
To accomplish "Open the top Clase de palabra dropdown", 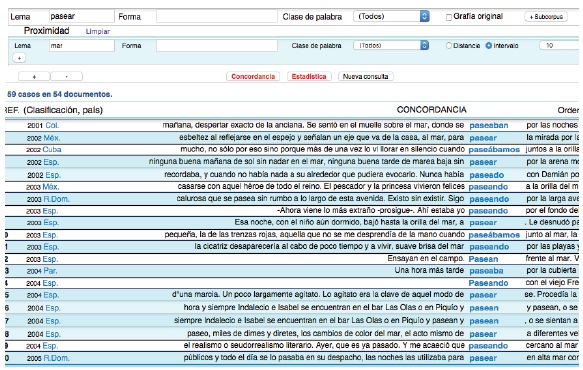I will coord(392,16).
